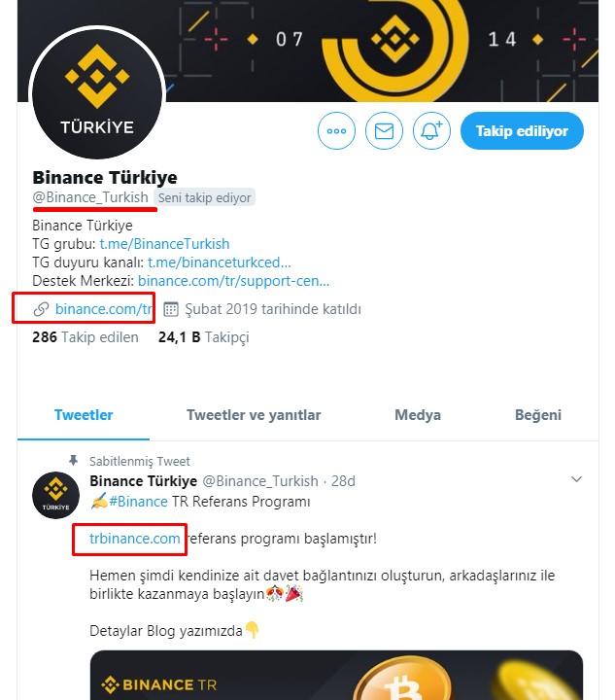Toggle the Takip ediliyor follow button
The height and width of the screenshot is (700, 615).
522,131
